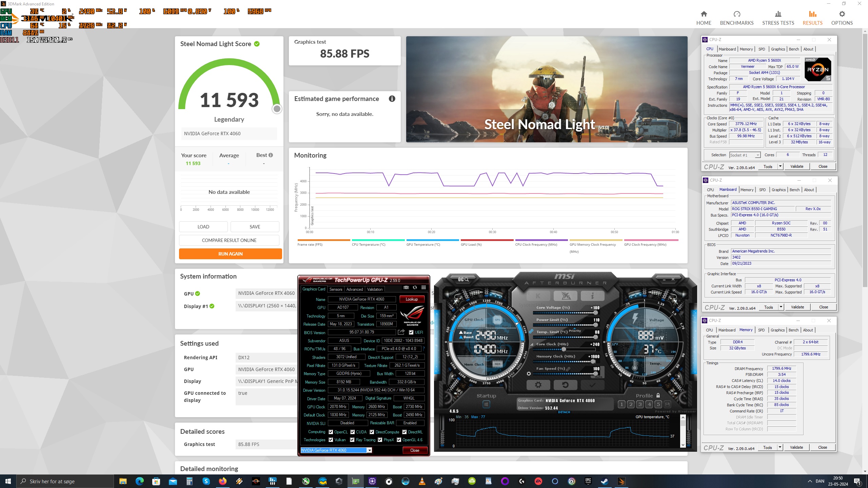Open Afterburner settings gear button
868x488 pixels.
[x=538, y=385]
